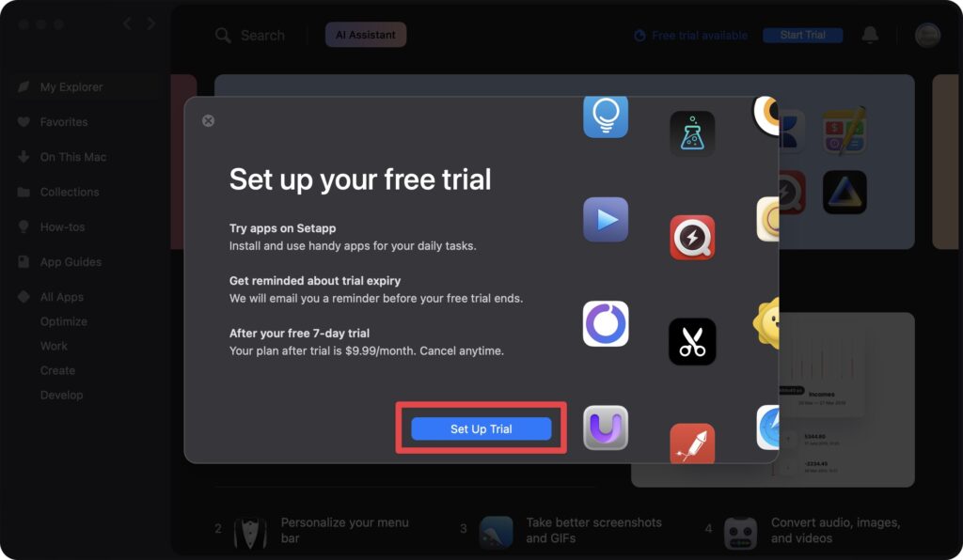This screenshot has height=560, width=963.
Task: Select the black scissors app icon
Action: [692, 342]
